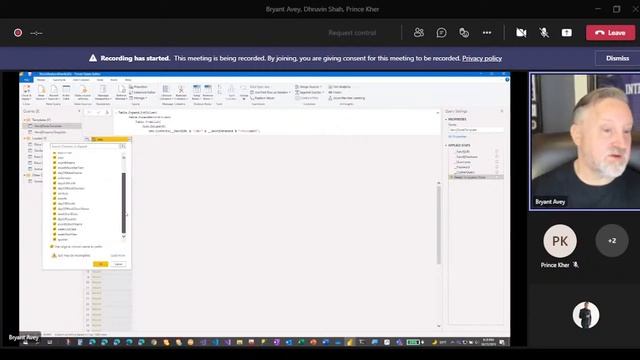Viewport: 640px width, 360px height.
Task: Open the Merge Queries dropdown
Action: pyautogui.click(x=309, y=87)
